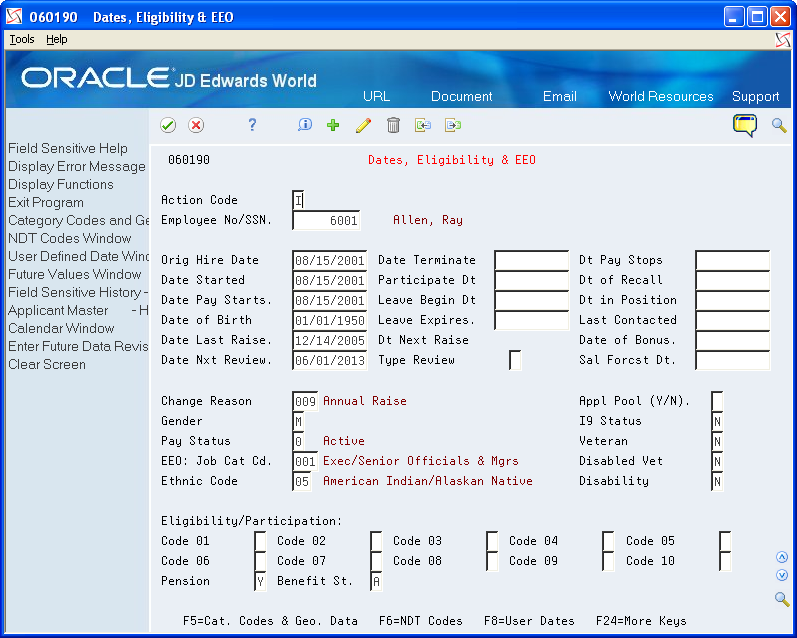Click the next record arrow icon

tap(453, 125)
